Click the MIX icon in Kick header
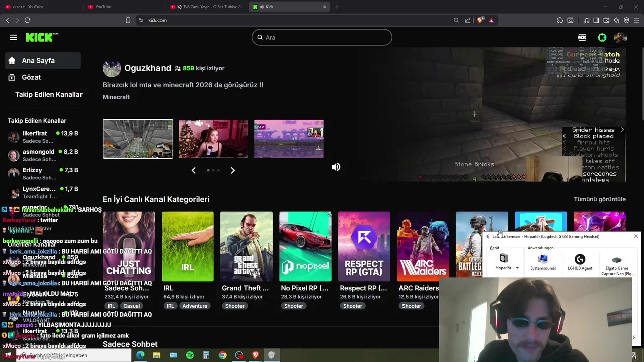This screenshot has width=644, height=362. click(582, 37)
